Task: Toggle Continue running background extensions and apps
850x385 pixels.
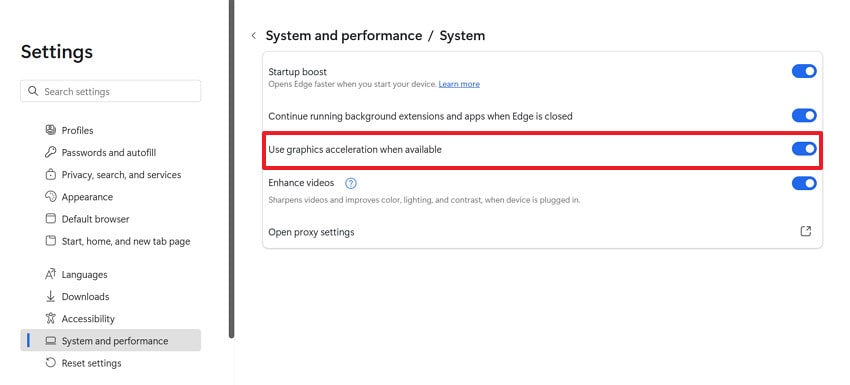Action: [x=804, y=116]
